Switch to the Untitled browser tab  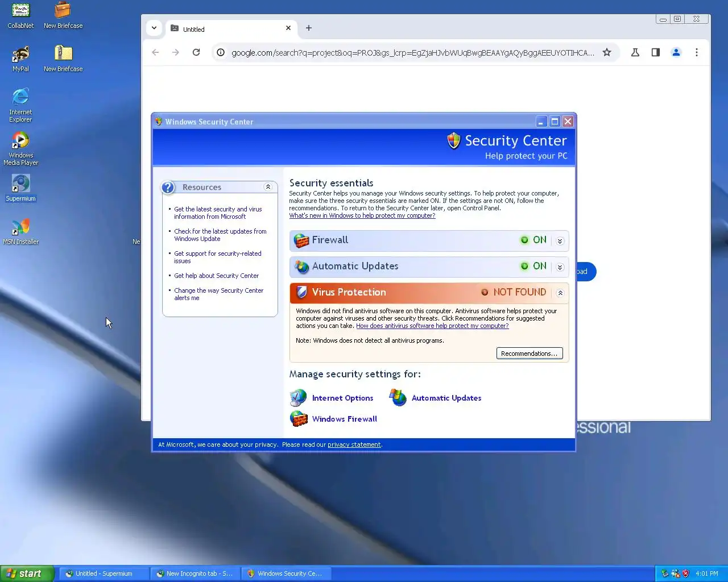[230, 29]
